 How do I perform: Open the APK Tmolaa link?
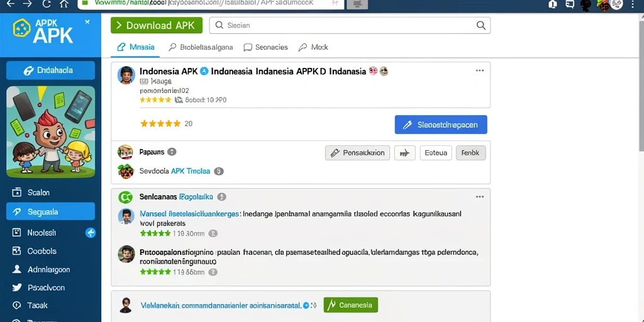(x=190, y=171)
